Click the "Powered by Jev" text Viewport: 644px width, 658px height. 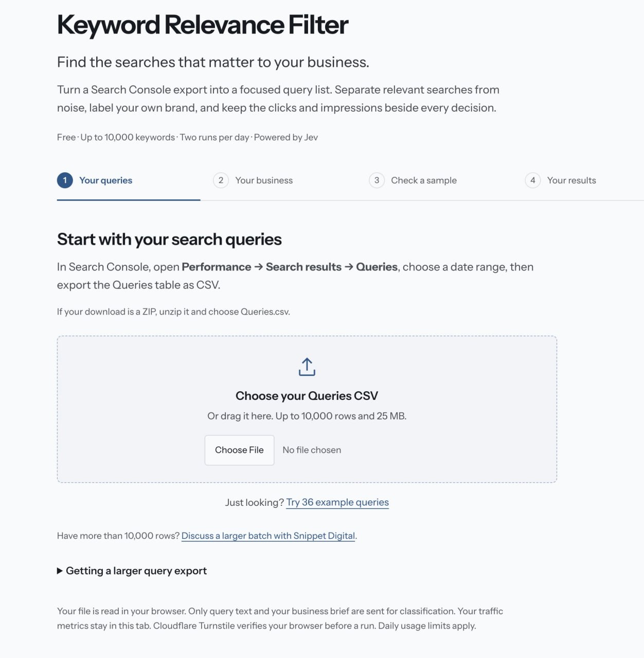pyautogui.click(x=286, y=137)
